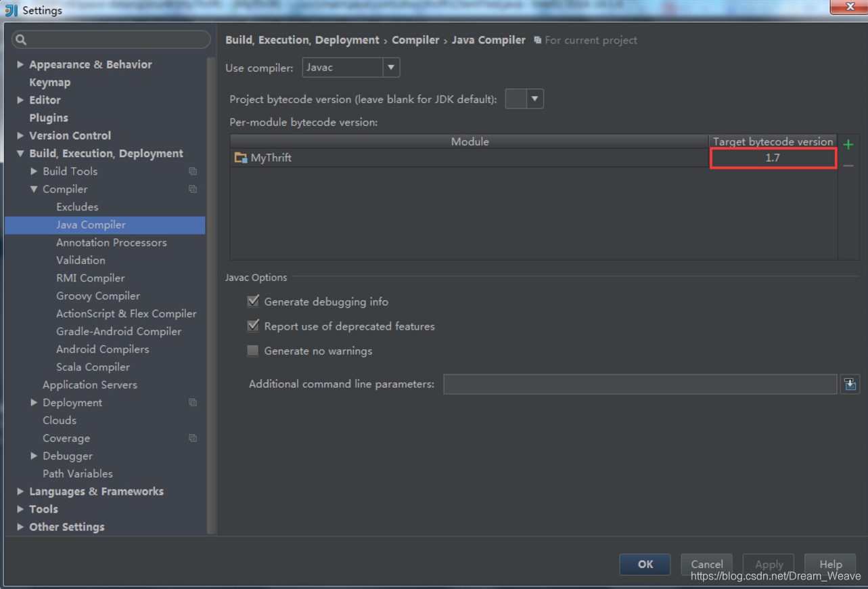Click the sharing icon next to Deployment

[x=193, y=402]
